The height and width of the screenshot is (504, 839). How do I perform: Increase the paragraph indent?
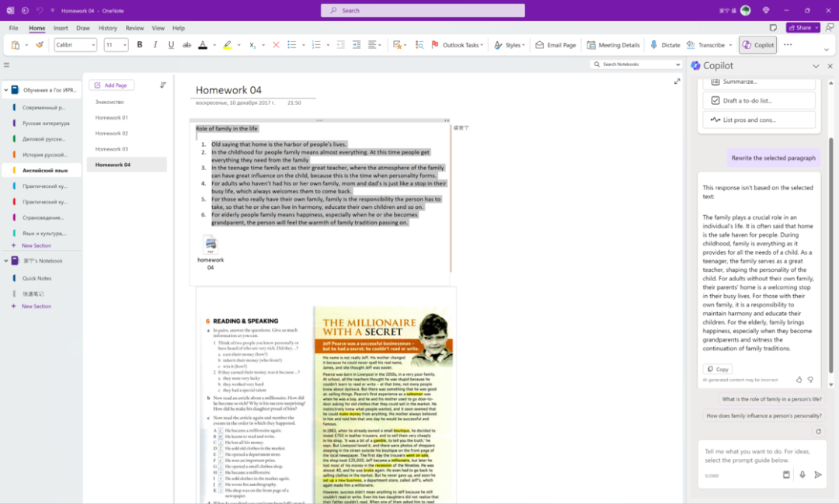(x=357, y=45)
